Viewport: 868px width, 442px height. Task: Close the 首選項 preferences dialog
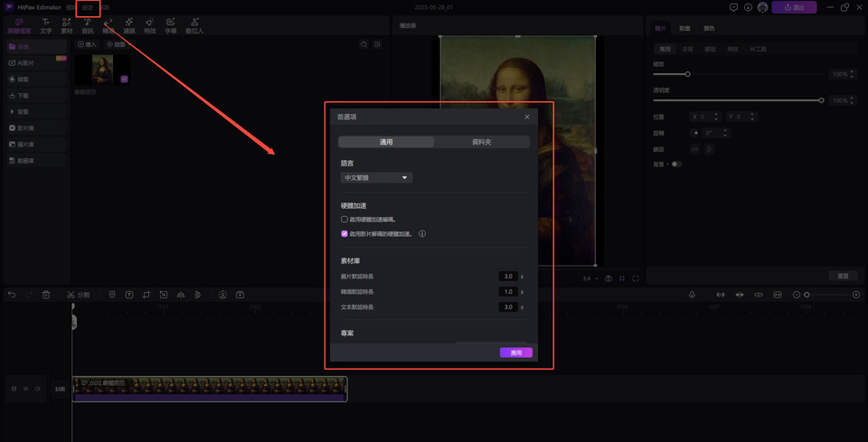pos(527,117)
